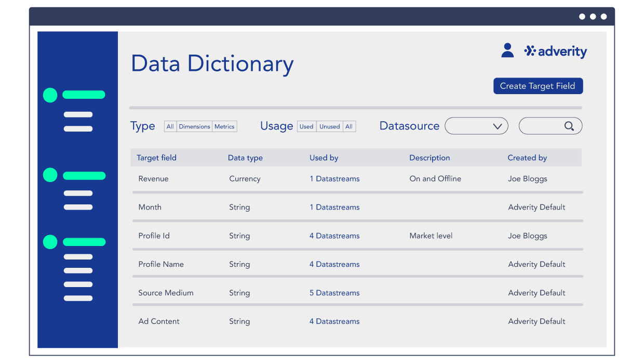Expand the Datasource selector chevron
Screen dimensions: 644x363
point(498,126)
